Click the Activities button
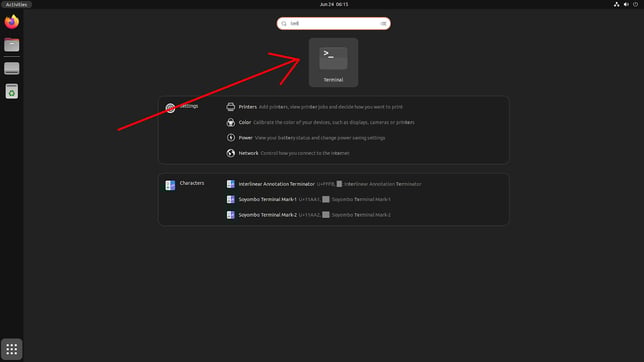Image resolution: width=644 pixels, height=362 pixels. click(x=16, y=4)
